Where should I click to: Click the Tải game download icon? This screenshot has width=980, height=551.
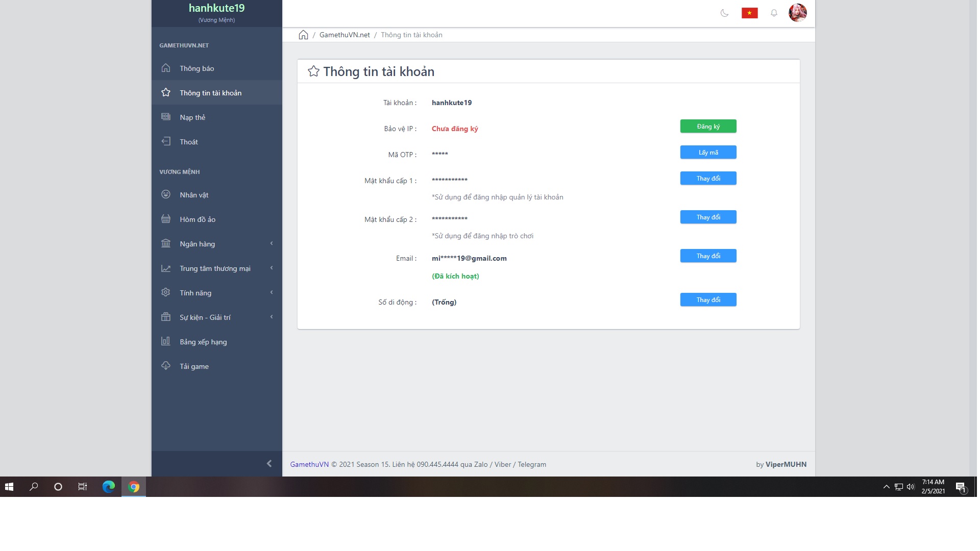pos(166,366)
